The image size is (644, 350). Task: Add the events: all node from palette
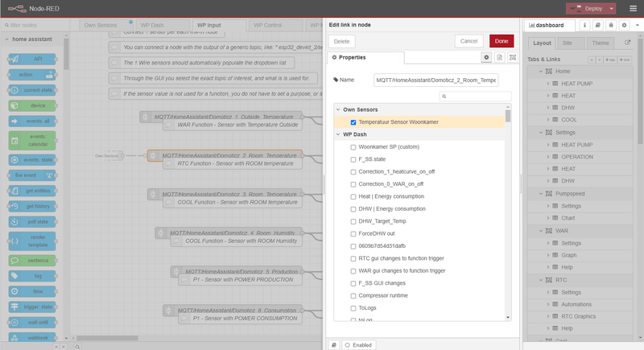pyautogui.click(x=32, y=121)
